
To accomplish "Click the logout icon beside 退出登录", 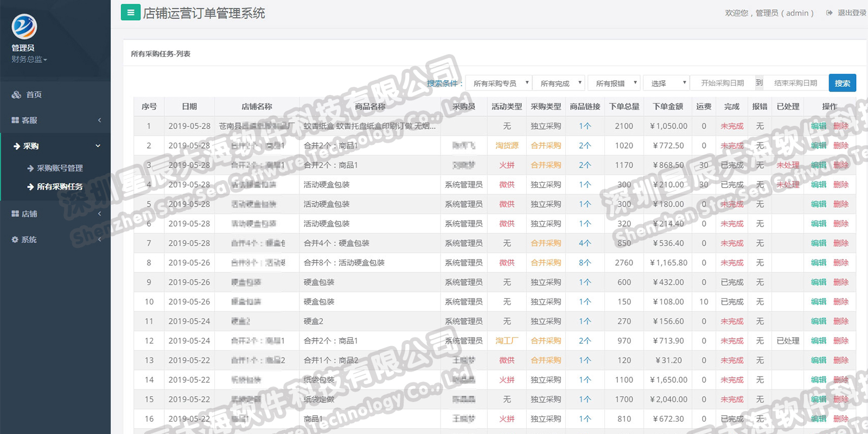I will tap(829, 13).
